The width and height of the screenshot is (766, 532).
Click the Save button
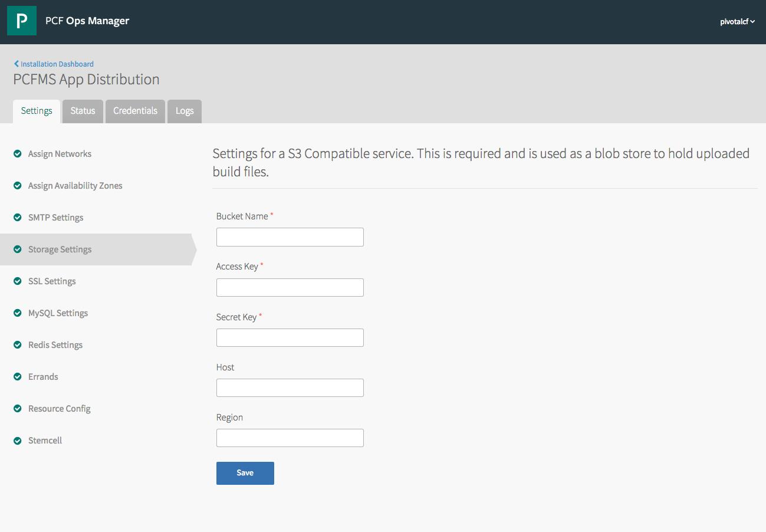[245, 473]
